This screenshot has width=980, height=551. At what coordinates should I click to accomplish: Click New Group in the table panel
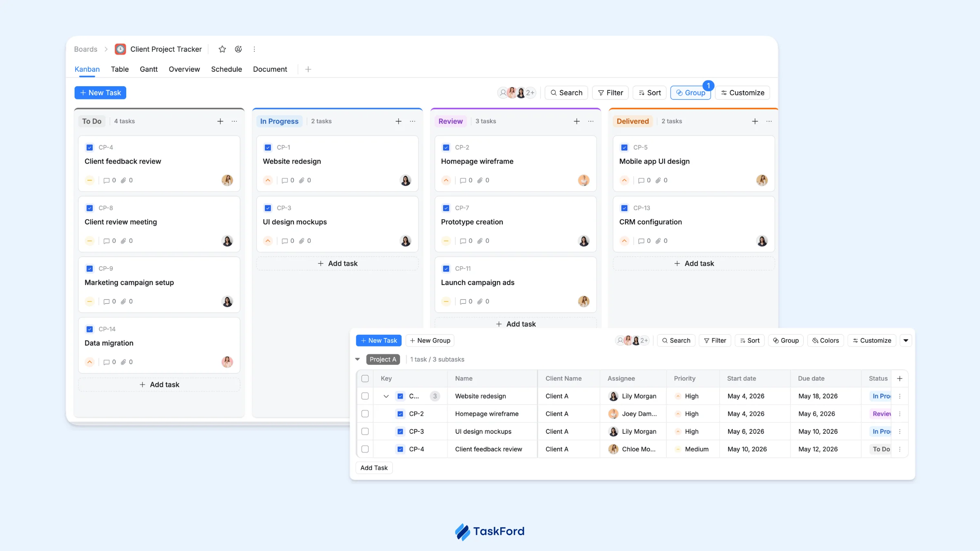click(430, 340)
